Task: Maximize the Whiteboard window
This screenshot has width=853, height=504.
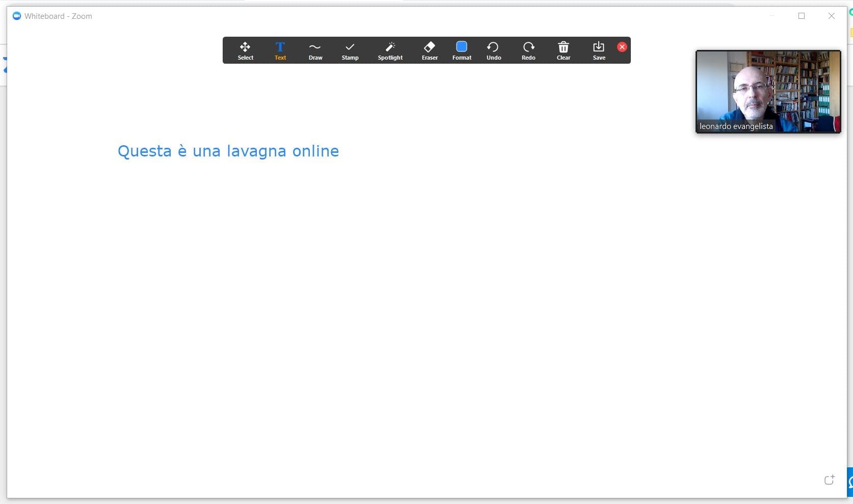Action: pyautogui.click(x=802, y=16)
